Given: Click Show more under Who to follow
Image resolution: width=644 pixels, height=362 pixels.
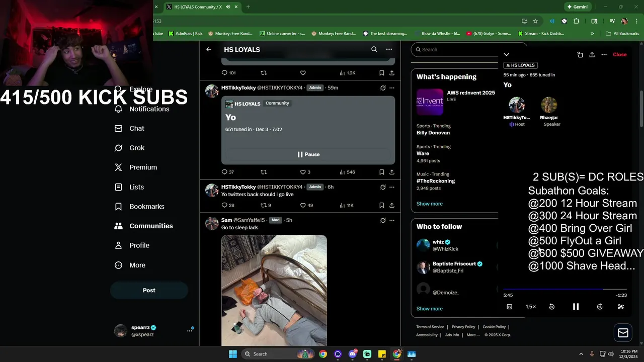Looking at the screenshot, I should tap(430, 309).
